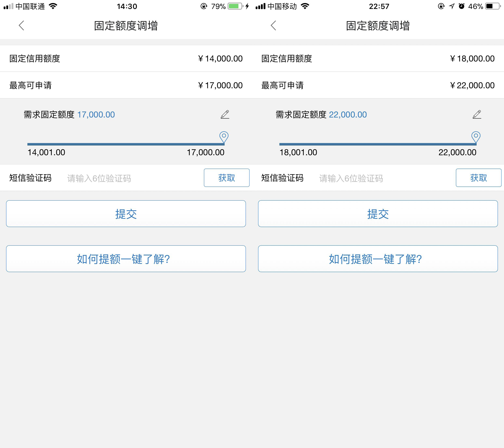Tap pencil edit icon beside 17,000.00

click(225, 114)
